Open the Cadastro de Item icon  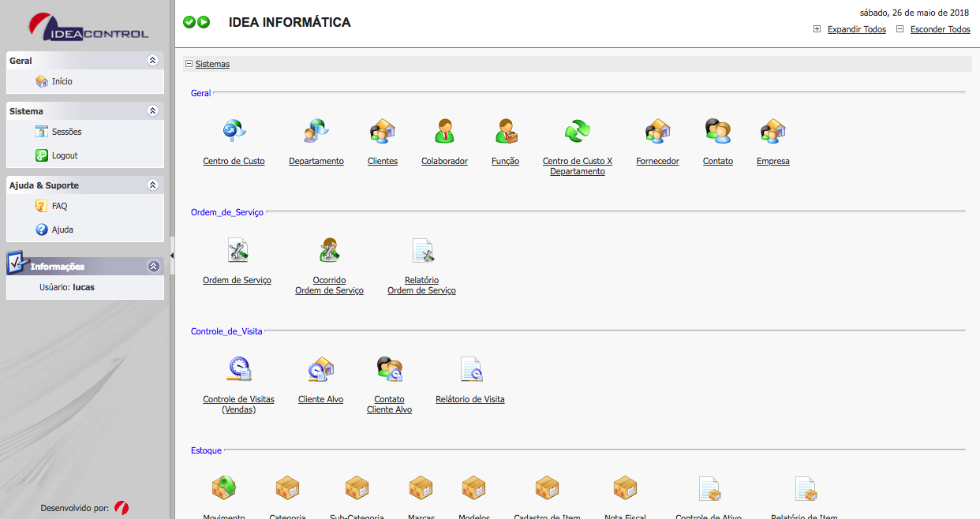click(547, 488)
